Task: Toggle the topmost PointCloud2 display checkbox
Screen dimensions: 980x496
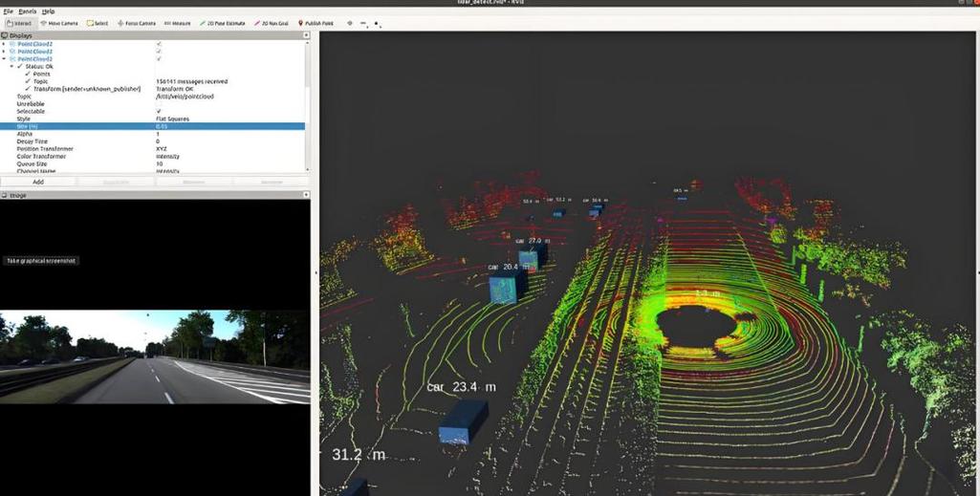Action: [x=159, y=44]
